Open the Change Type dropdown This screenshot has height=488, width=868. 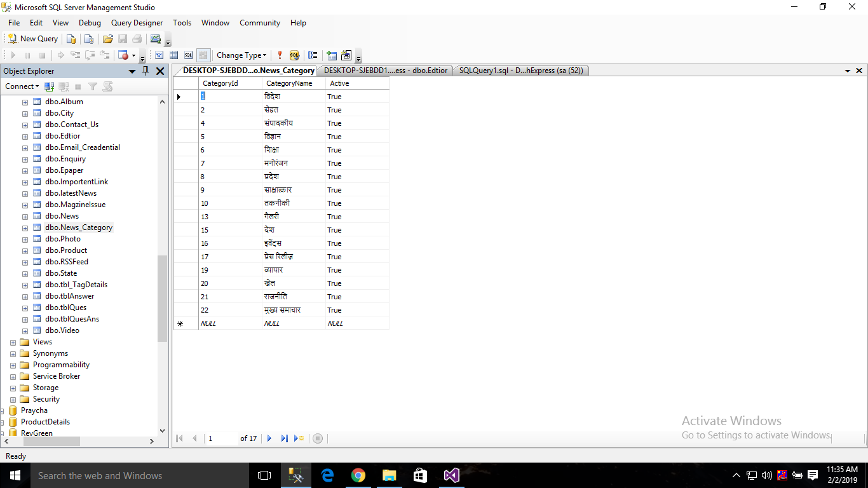click(241, 55)
